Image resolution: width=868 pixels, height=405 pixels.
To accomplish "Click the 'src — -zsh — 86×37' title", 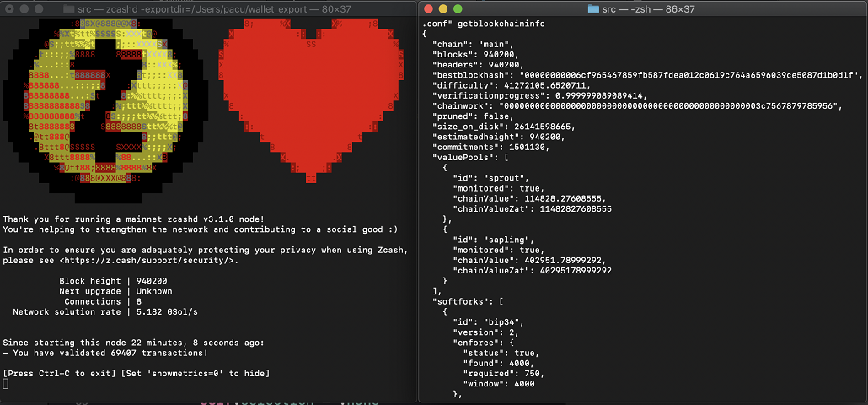I will [x=650, y=9].
